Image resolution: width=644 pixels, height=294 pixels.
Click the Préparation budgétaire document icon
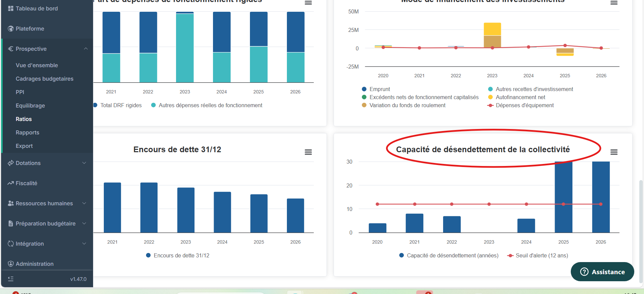(x=11, y=223)
